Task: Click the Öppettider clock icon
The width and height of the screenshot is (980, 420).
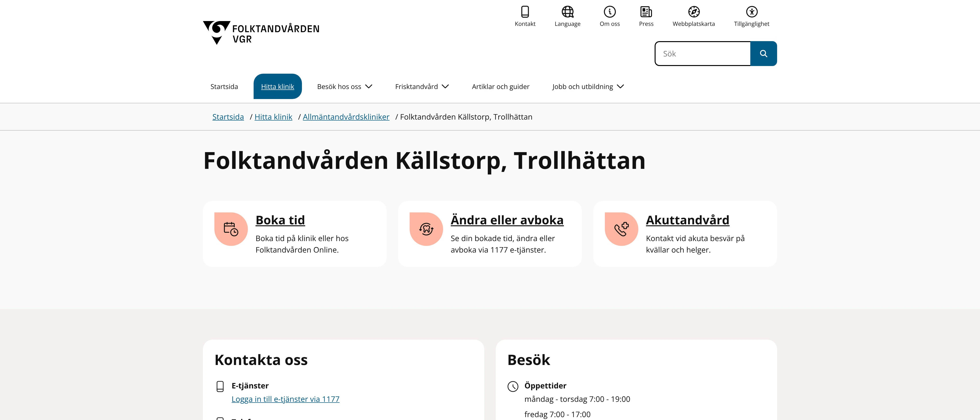Action: click(513, 387)
